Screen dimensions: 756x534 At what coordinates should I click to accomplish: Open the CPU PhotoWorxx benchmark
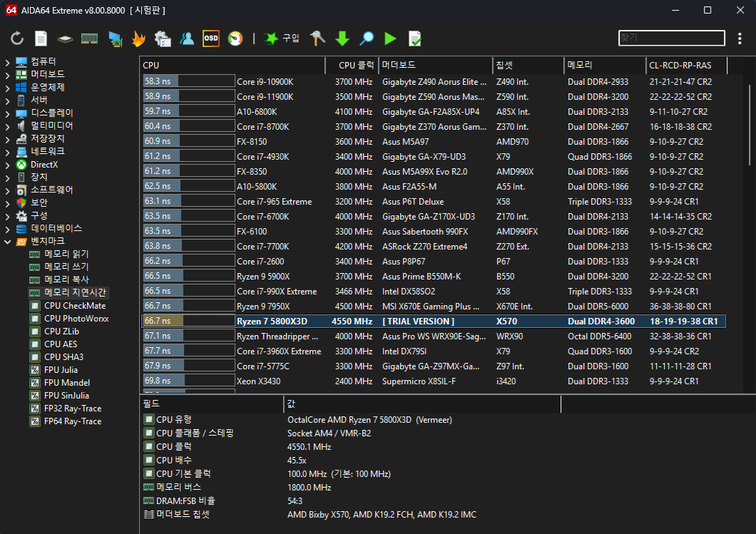pyautogui.click(x=76, y=319)
